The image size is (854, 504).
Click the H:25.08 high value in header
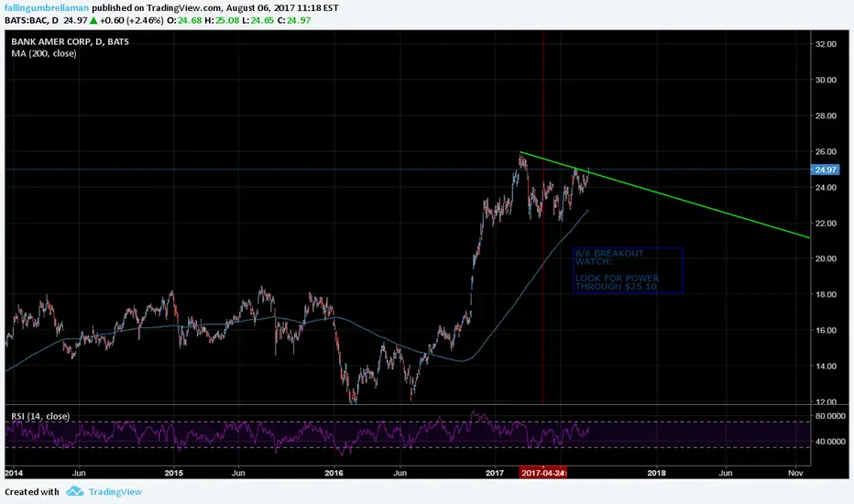coord(222,21)
